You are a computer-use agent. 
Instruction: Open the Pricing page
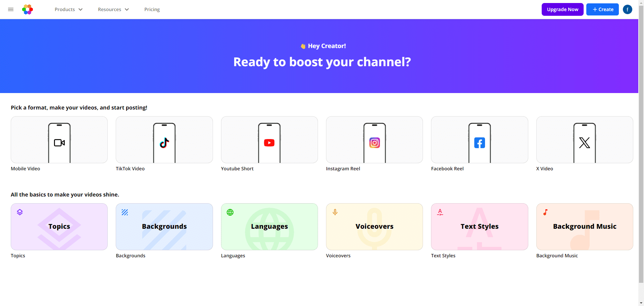[152, 9]
